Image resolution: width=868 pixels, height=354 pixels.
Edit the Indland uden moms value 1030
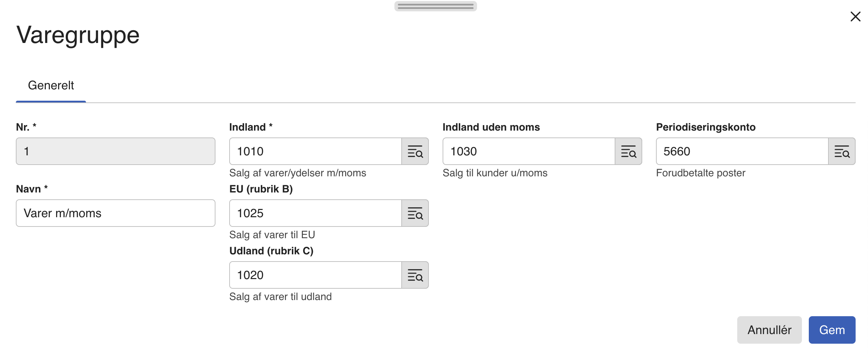[529, 151]
